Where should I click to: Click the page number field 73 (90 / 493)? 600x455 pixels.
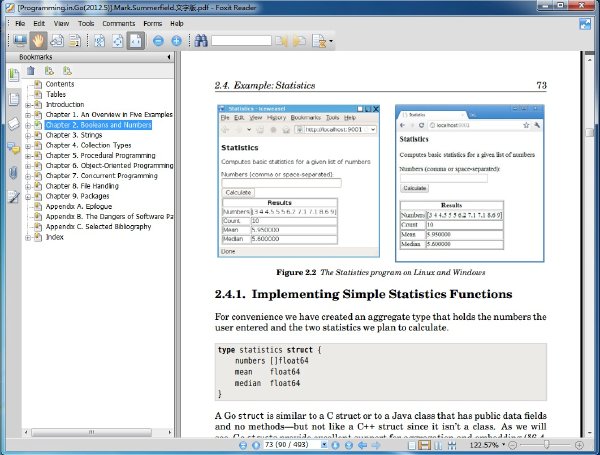[292, 445]
